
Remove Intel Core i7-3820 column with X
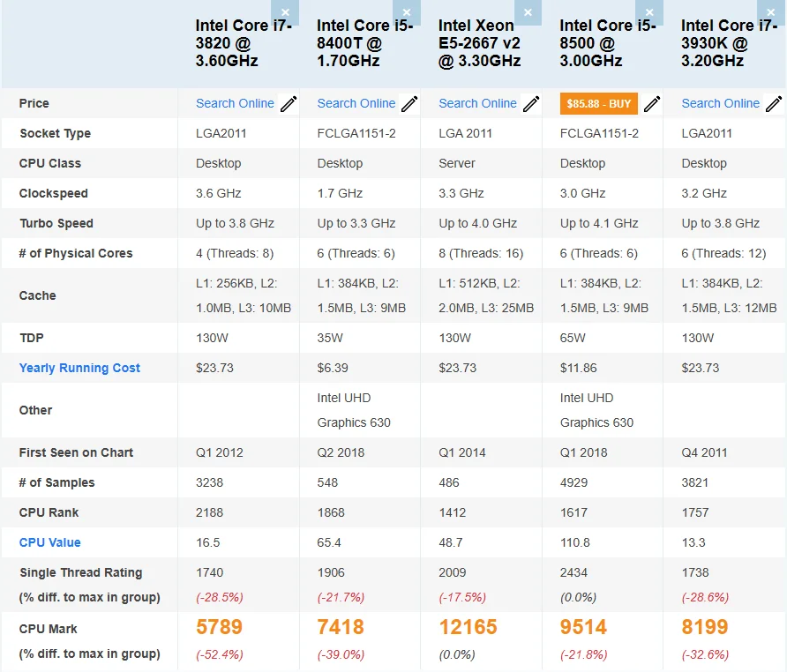285,12
